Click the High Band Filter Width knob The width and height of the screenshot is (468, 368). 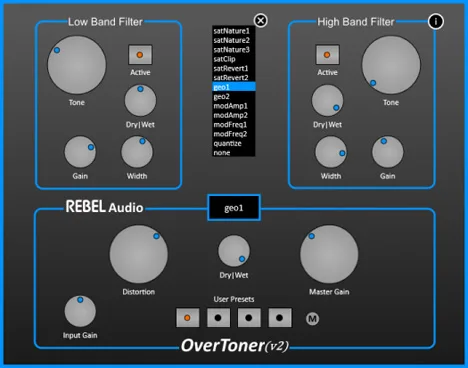tap(331, 152)
